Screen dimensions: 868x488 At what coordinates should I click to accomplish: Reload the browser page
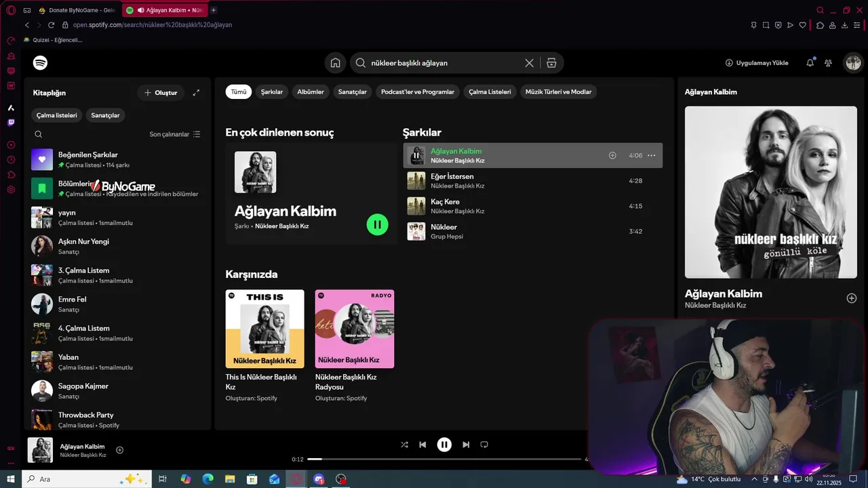51,25
